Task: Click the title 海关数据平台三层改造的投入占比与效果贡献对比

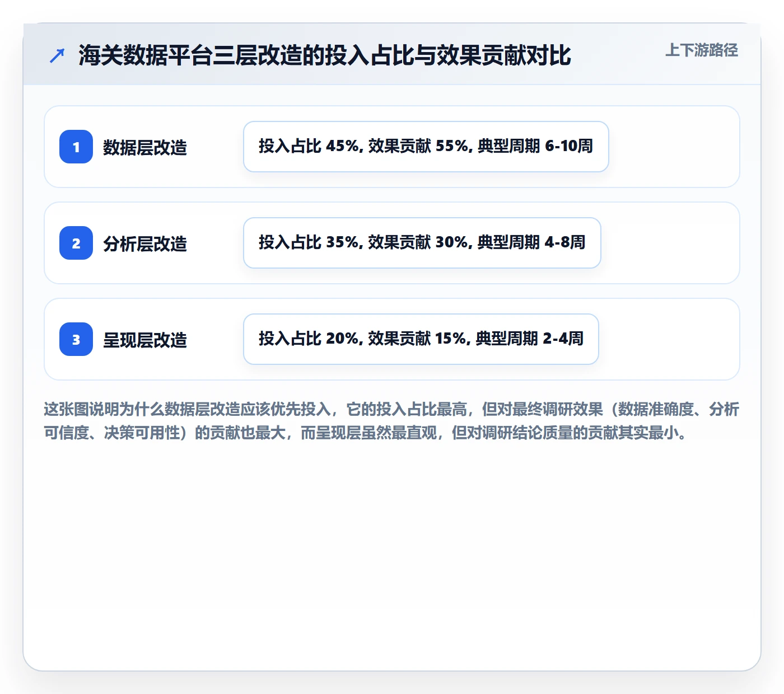Action: click(x=325, y=55)
